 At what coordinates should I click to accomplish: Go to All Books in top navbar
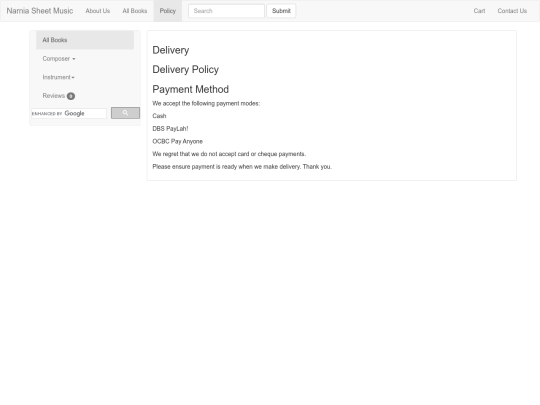tap(135, 11)
